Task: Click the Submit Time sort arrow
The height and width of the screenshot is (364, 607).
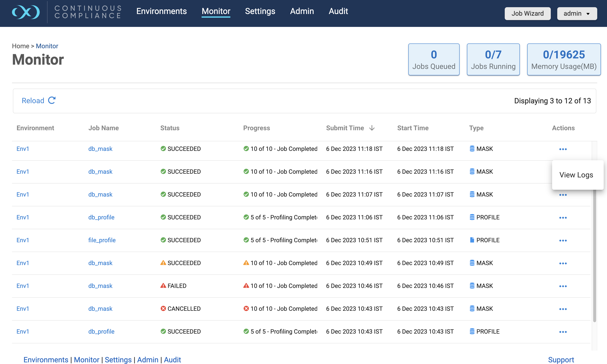Action: click(372, 128)
